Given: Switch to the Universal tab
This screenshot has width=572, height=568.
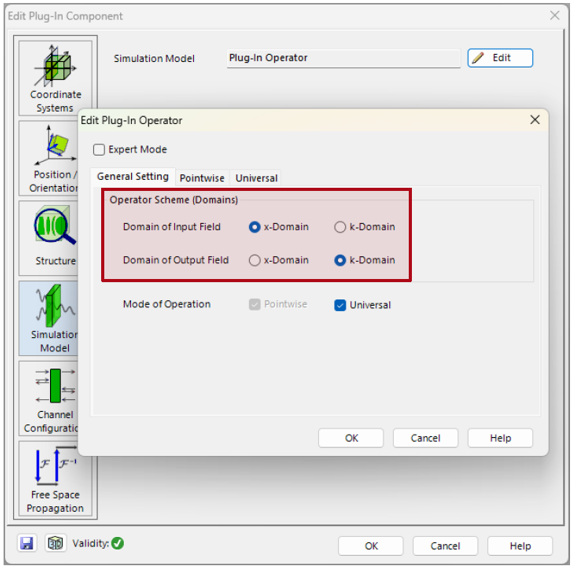Looking at the screenshot, I should (x=256, y=178).
